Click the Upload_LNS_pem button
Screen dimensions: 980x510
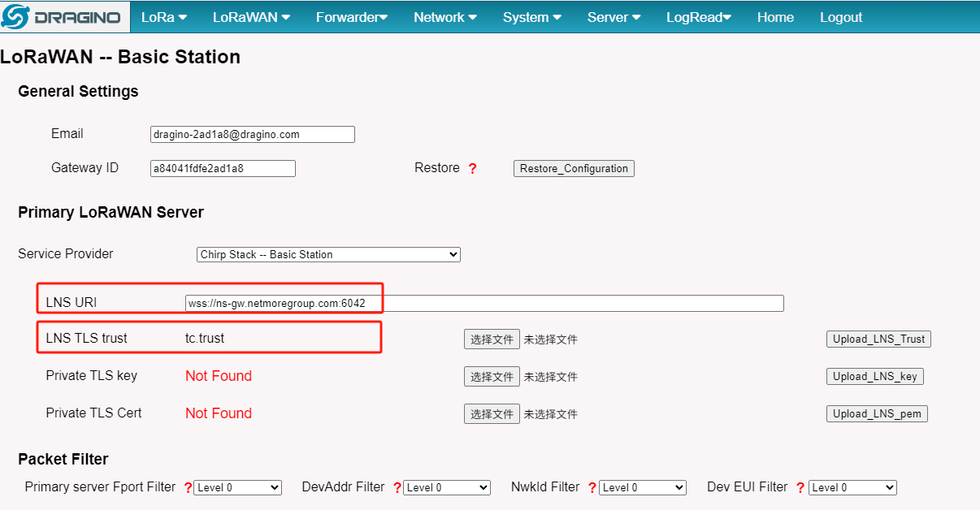(877, 414)
